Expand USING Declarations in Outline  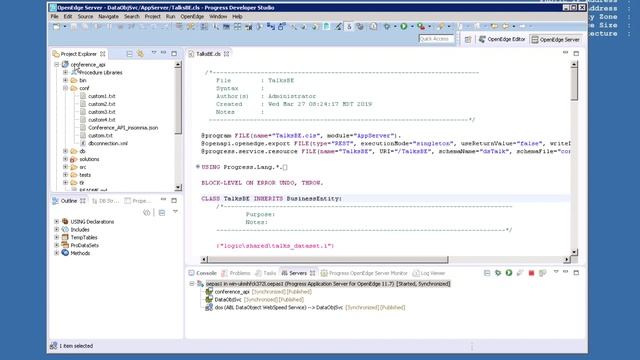(57, 222)
